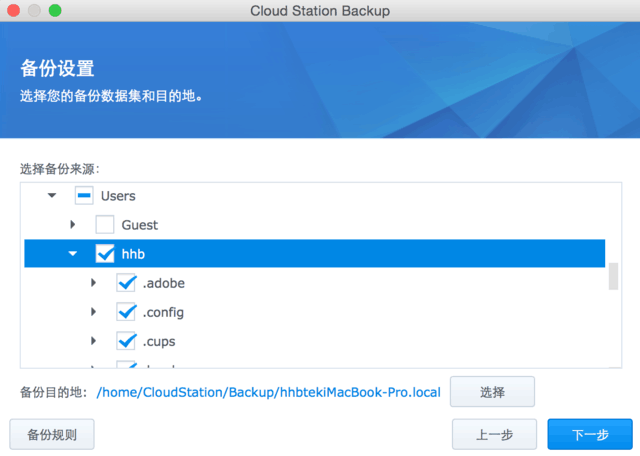The height and width of the screenshot is (456, 640).
Task: Expand the .cups folder
Action: (94, 341)
